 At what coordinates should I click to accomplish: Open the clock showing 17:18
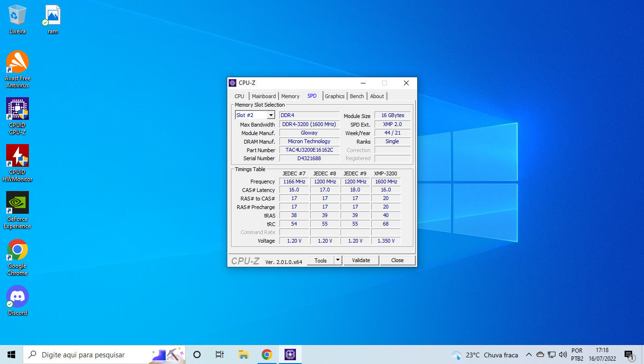tap(602, 355)
